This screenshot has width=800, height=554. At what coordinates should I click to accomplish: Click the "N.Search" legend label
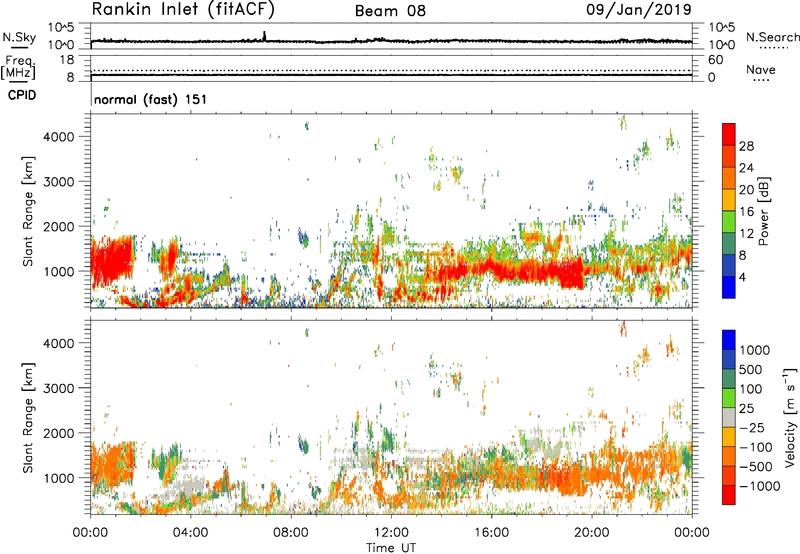772,37
